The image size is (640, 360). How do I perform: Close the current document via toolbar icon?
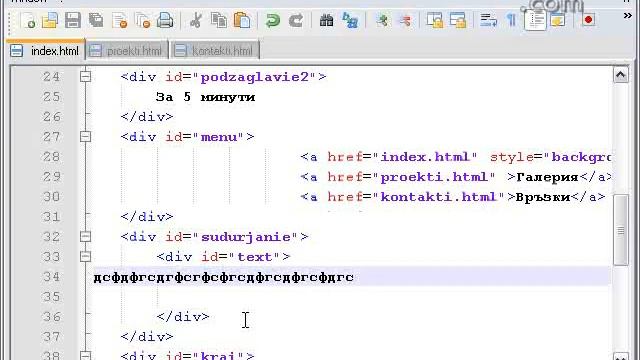[120, 20]
